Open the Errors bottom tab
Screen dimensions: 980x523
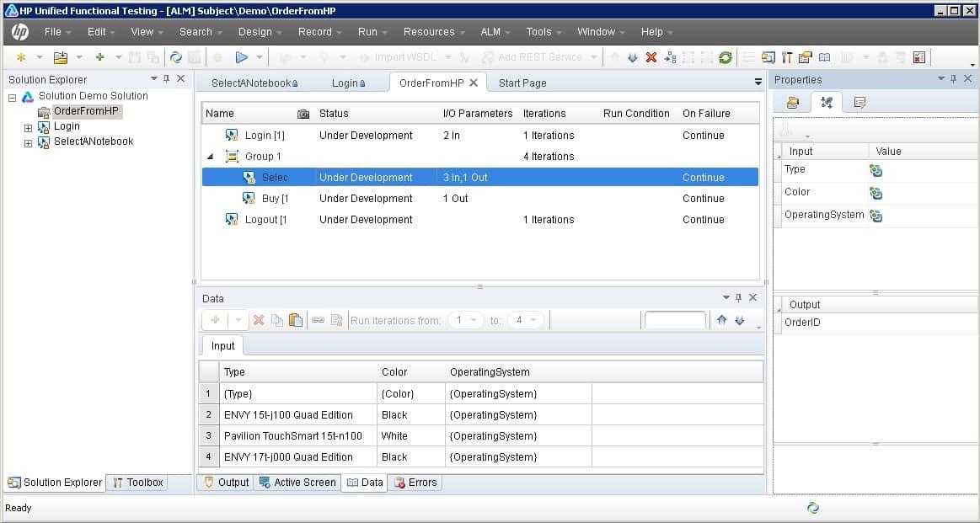[x=415, y=483]
